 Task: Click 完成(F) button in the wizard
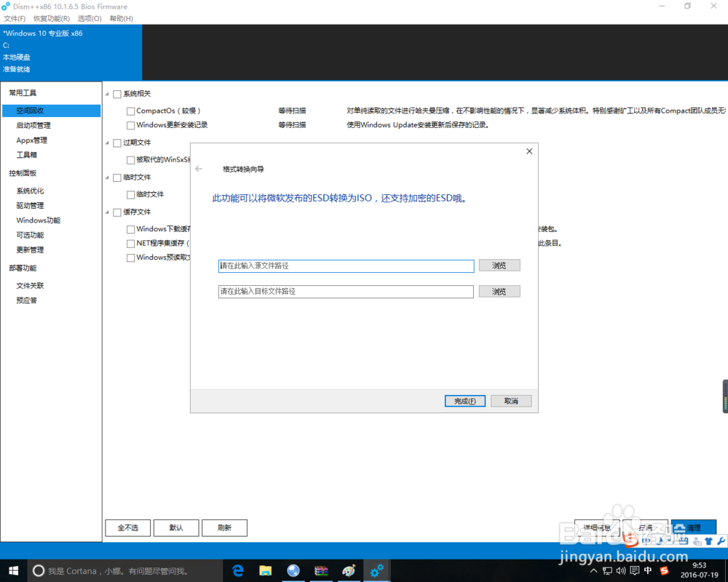[x=464, y=401]
